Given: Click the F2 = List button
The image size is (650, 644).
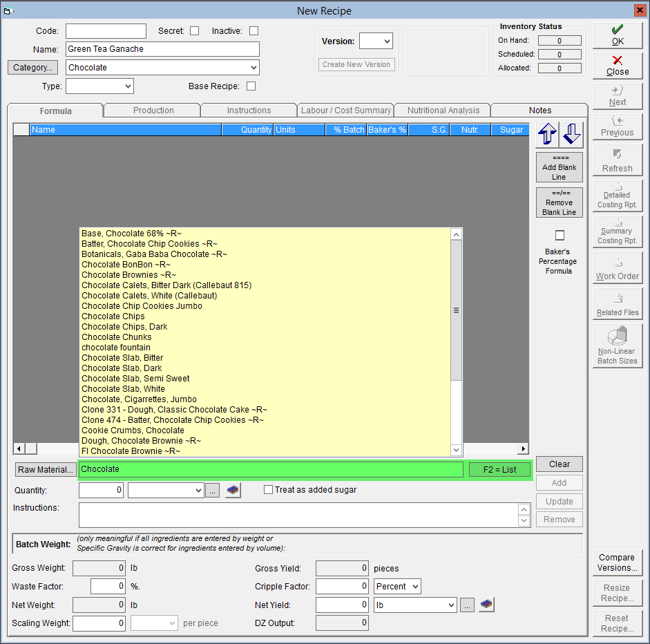Looking at the screenshot, I should click(499, 469).
